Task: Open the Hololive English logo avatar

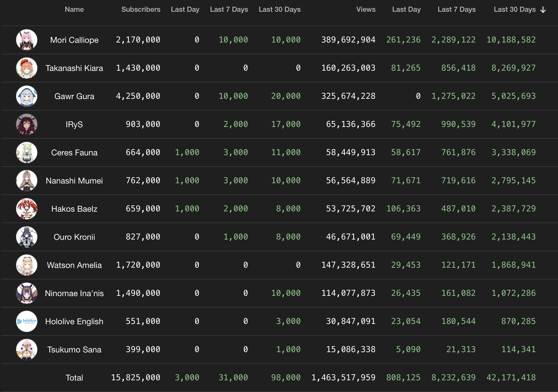Action: point(27,321)
